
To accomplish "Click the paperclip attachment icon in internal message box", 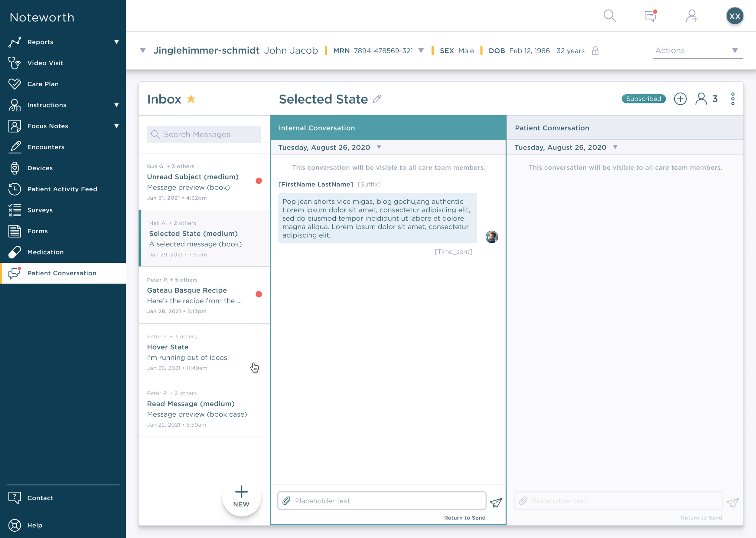I will coord(287,500).
